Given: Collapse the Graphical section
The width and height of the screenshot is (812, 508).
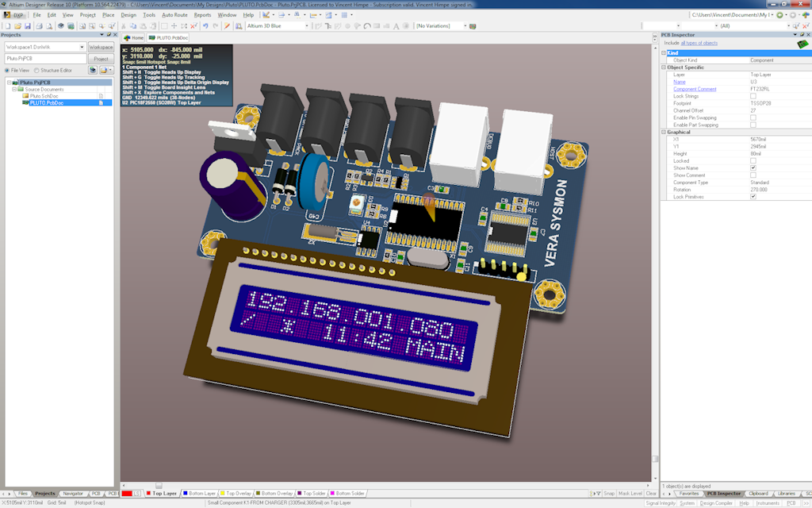Looking at the screenshot, I should coord(664,133).
